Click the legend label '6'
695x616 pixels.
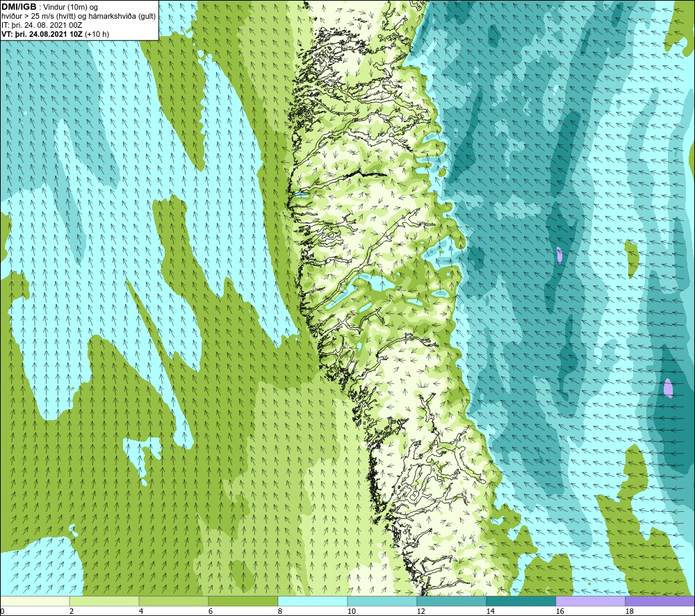click(x=210, y=611)
